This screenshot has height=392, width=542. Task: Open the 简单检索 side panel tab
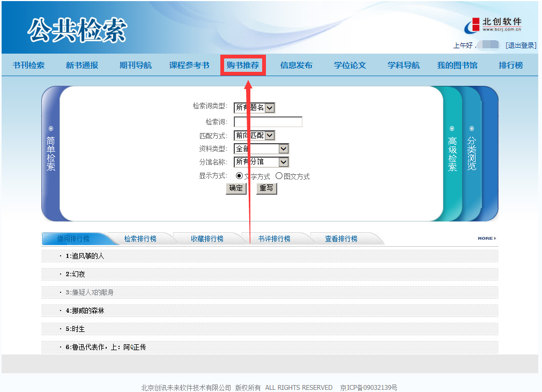click(x=51, y=153)
